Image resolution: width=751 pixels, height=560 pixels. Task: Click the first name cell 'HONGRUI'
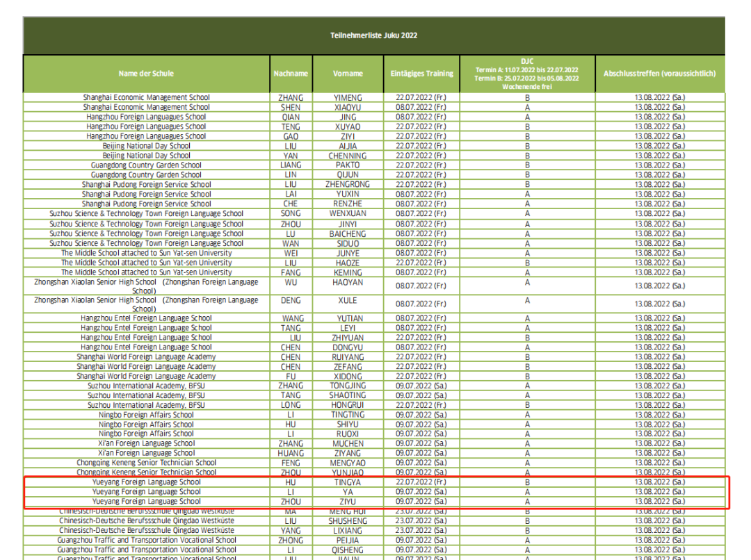coord(348,405)
